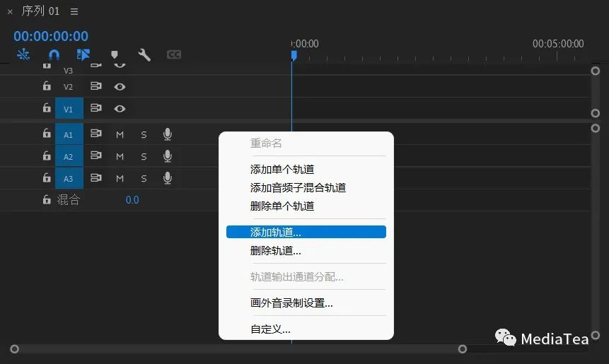Toggle timeline snapping magnet icon
The image size is (609, 364).
54,54
